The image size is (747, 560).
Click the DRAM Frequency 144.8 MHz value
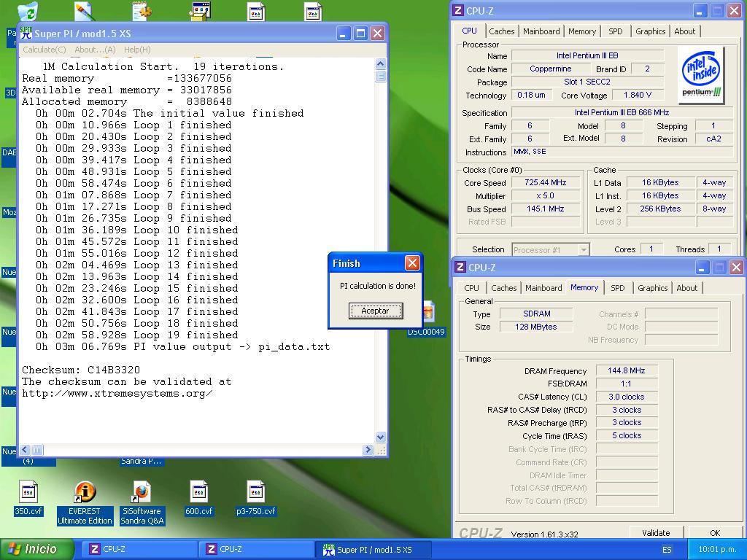pyautogui.click(x=627, y=370)
